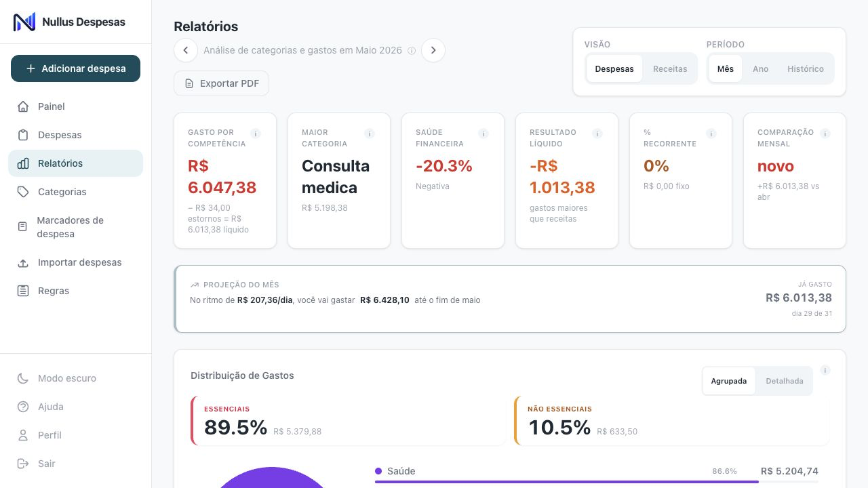This screenshot has width=868, height=488.
Task: Click the -20.3% health value
Action: (444, 166)
